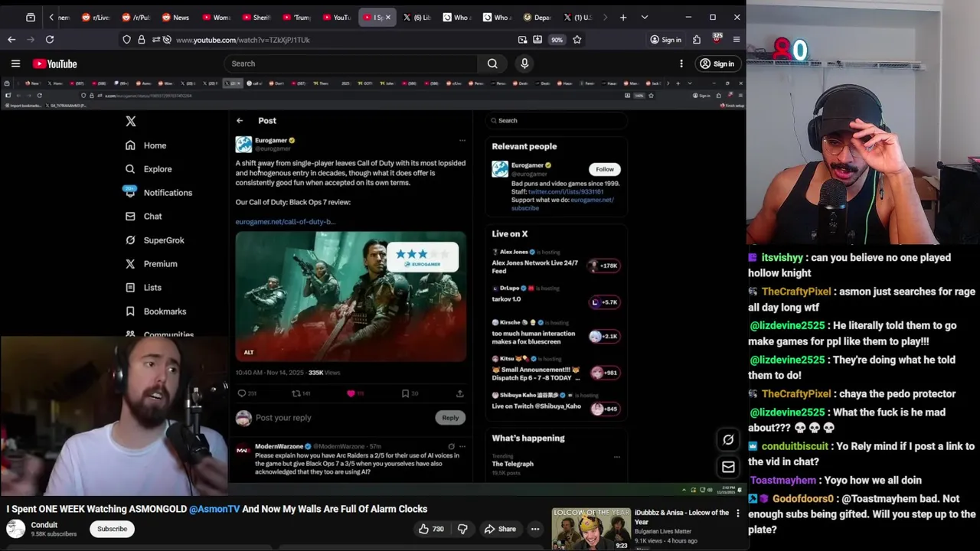980x551 pixels.
Task: Switch to the r/Live Reddit tab
Action: click(x=96, y=17)
